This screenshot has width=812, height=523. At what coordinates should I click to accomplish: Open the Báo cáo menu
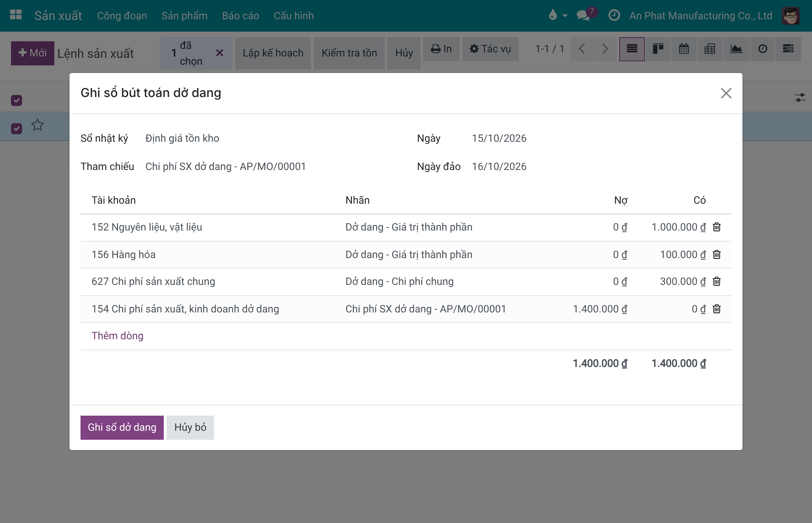tap(241, 16)
